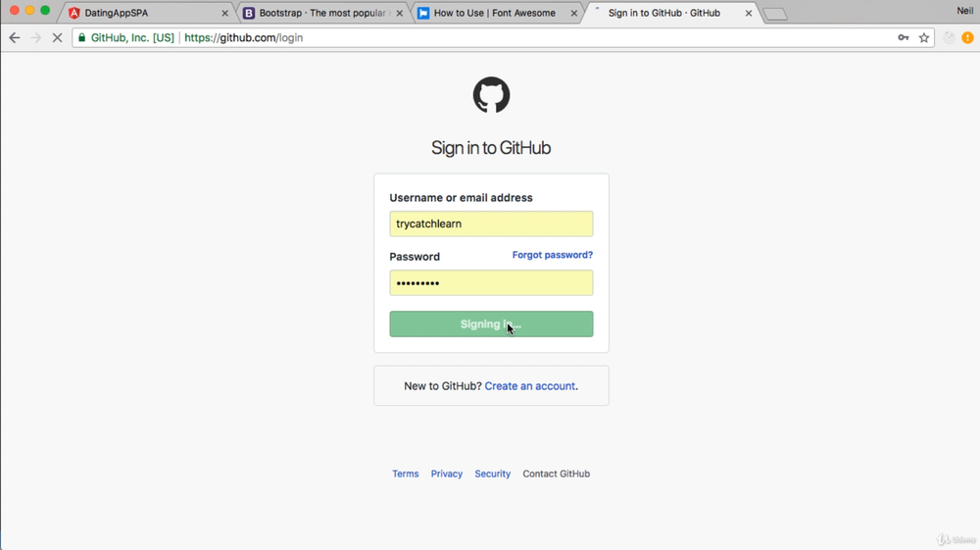Image resolution: width=980 pixels, height=550 pixels.
Task: Click the greyed extension icon beside the star
Action: [949, 37]
